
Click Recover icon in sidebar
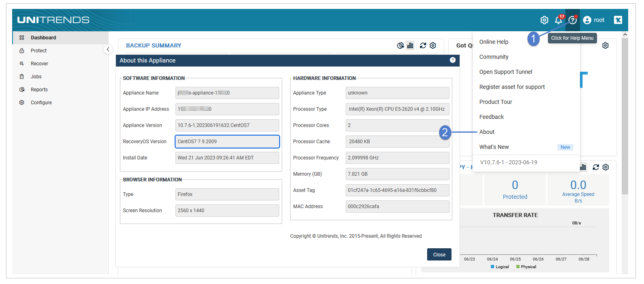point(22,63)
